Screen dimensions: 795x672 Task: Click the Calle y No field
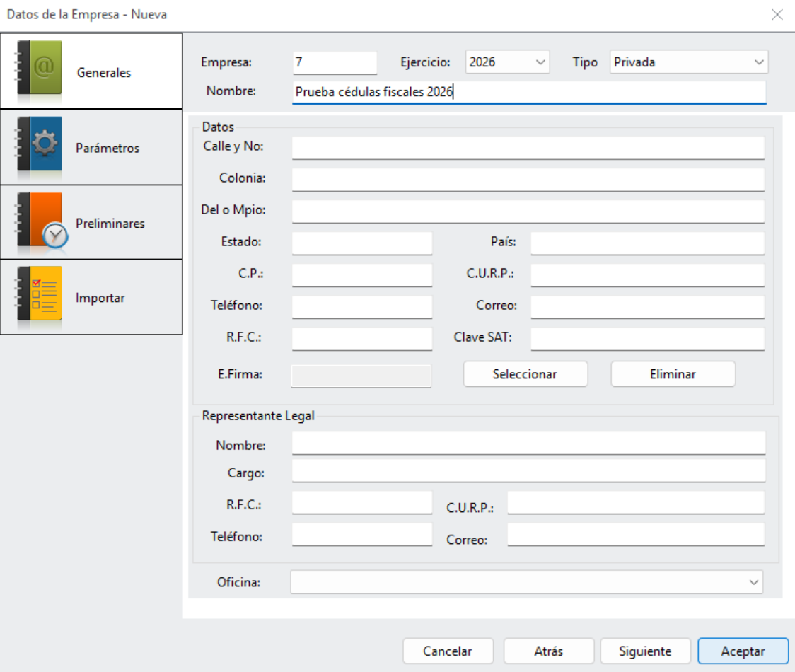528,148
